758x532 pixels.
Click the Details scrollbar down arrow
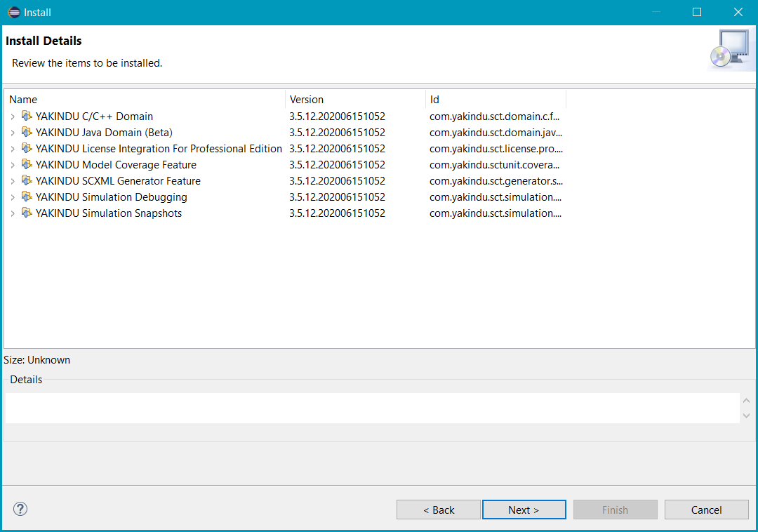pos(746,415)
